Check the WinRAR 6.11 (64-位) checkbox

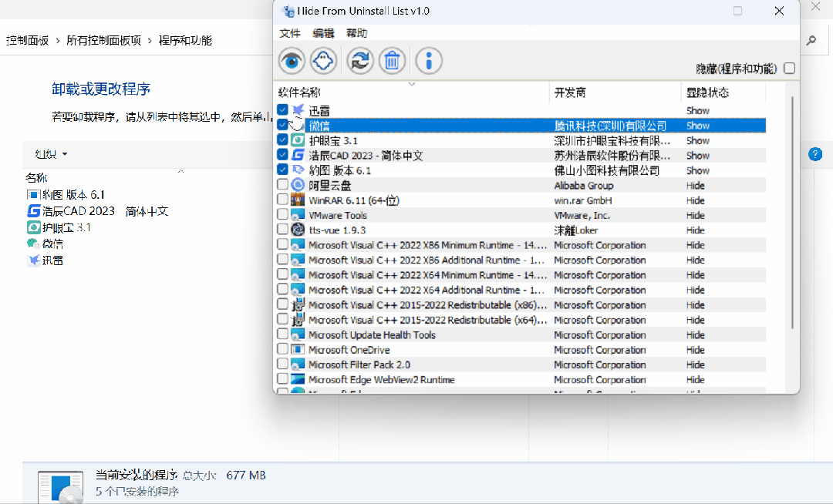282,200
